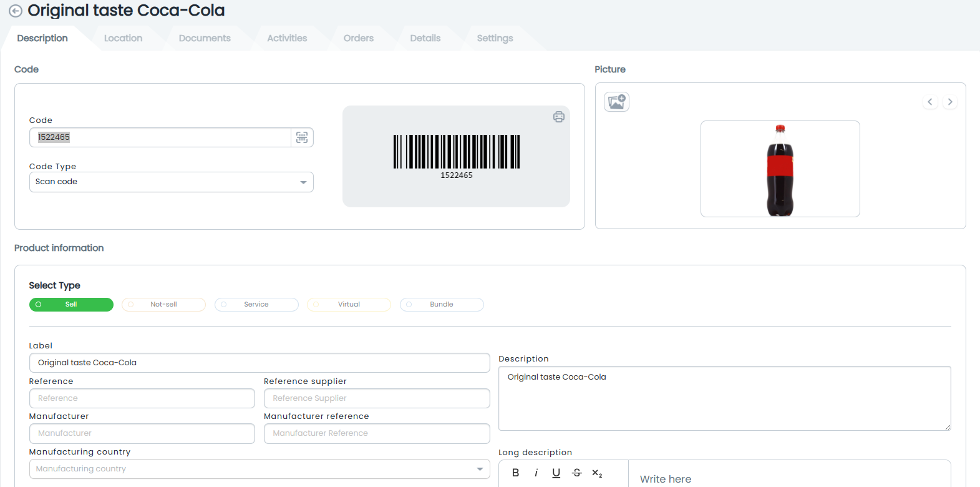Click the Description textarea resize handle
Image resolution: width=980 pixels, height=487 pixels.
[948, 427]
